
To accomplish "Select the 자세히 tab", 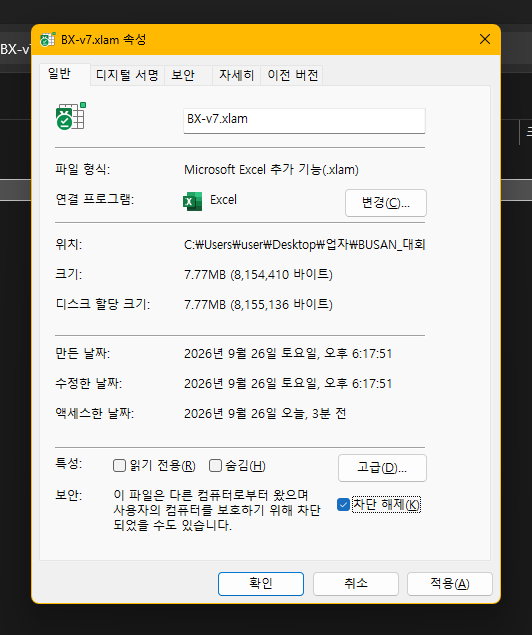I will click(236, 75).
